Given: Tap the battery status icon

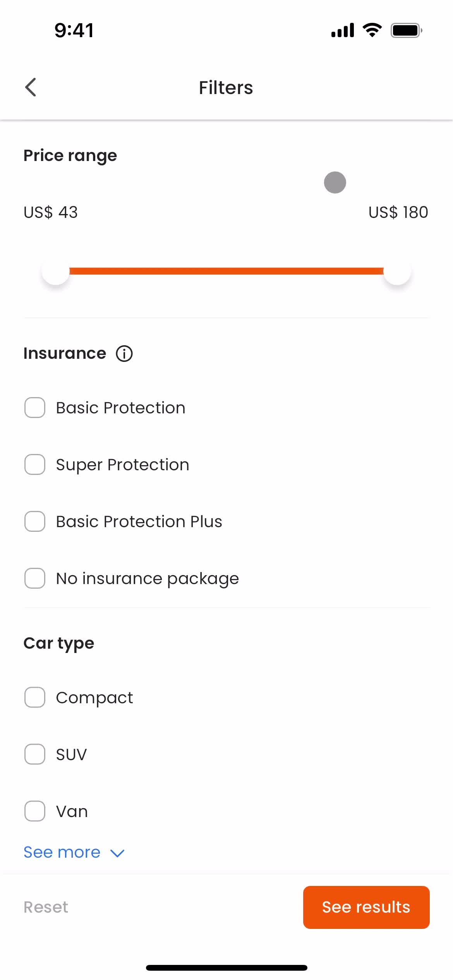Looking at the screenshot, I should coord(406,30).
